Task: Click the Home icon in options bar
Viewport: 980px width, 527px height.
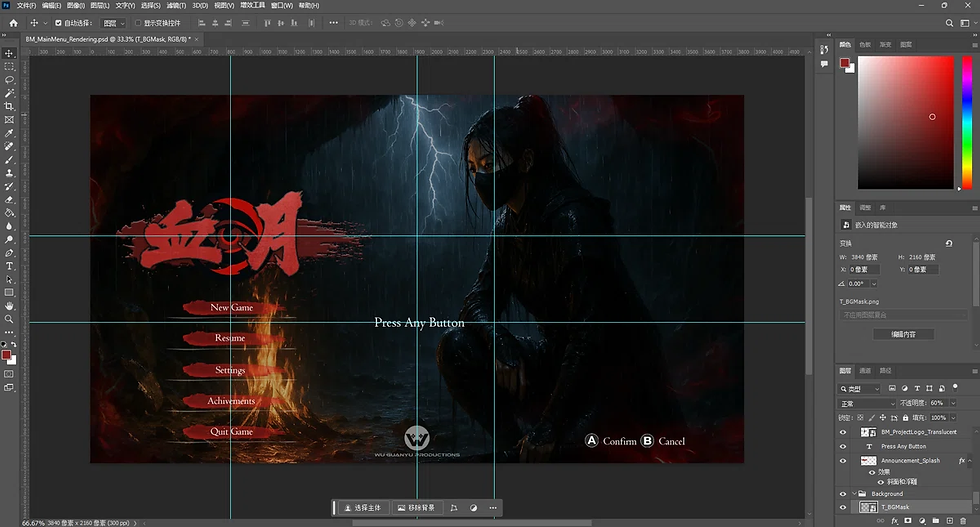Action: point(13,23)
